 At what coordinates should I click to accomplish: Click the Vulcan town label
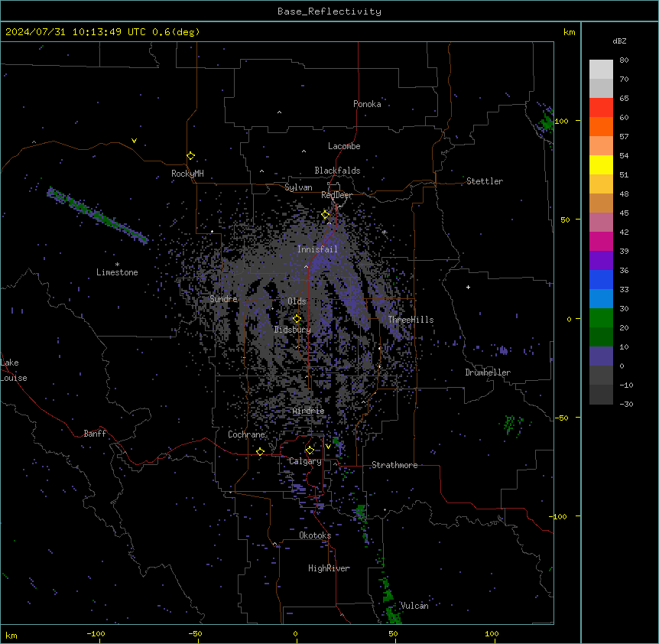414,606
